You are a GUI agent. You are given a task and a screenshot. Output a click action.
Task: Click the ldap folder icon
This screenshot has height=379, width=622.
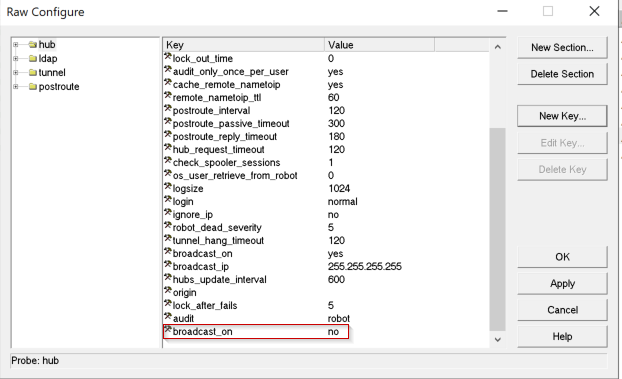[x=33, y=59]
